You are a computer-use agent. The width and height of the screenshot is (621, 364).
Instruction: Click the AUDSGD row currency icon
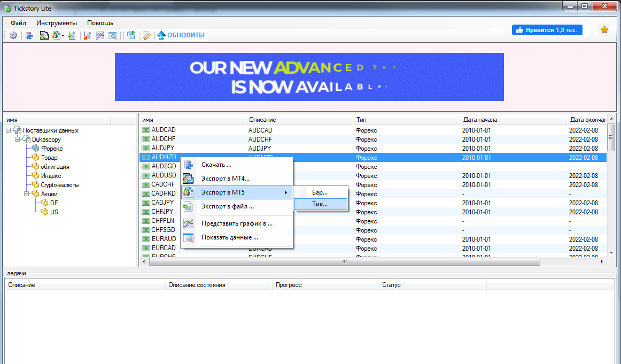coord(146,166)
